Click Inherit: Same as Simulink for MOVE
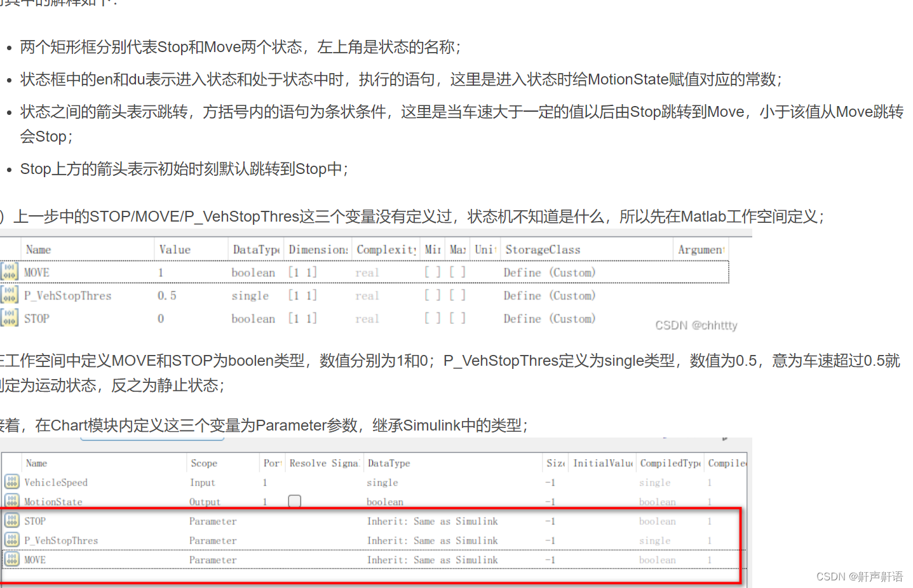 point(432,560)
